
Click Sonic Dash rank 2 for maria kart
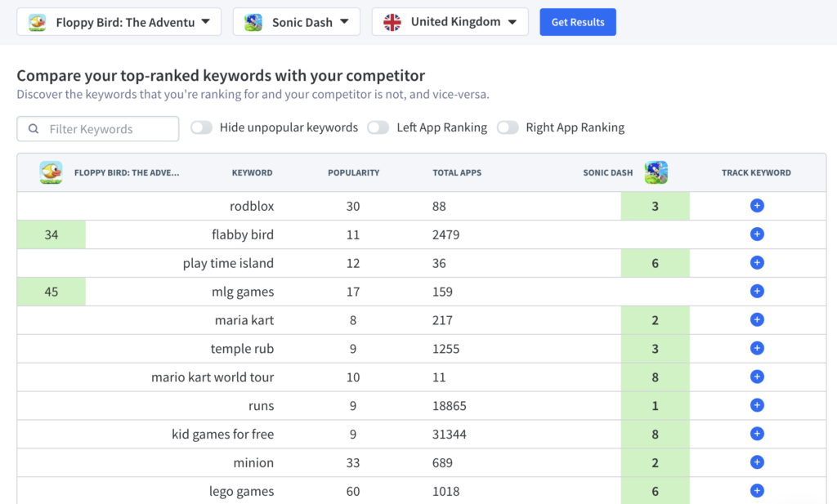(655, 320)
